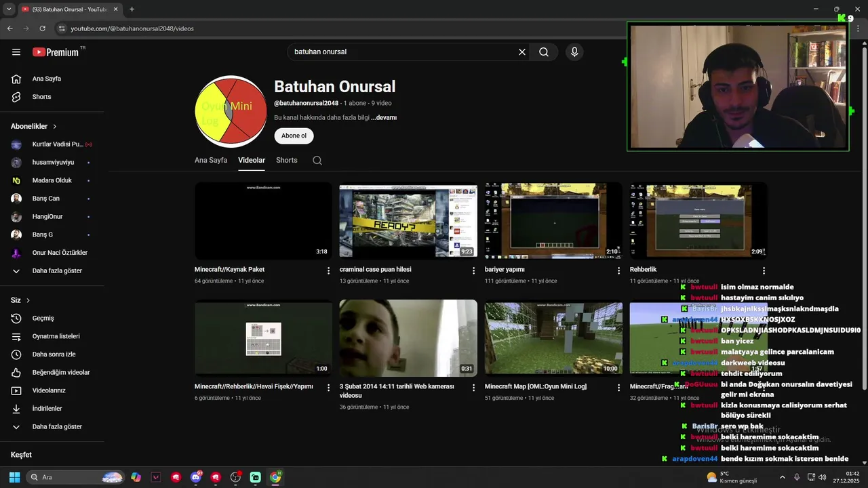Screen dimensions: 868x488
Task: Play the Rehberlik video thumbnail
Action: [698, 220]
